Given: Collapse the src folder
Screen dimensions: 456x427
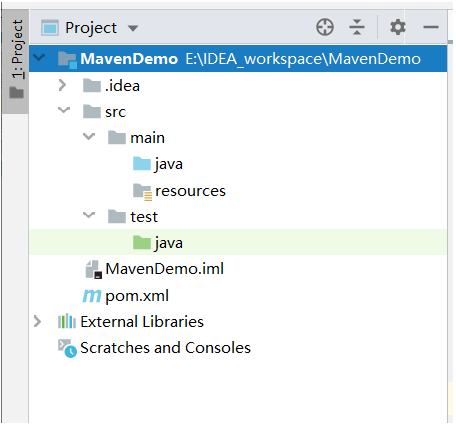Looking at the screenshot, I should coord(63,110).
